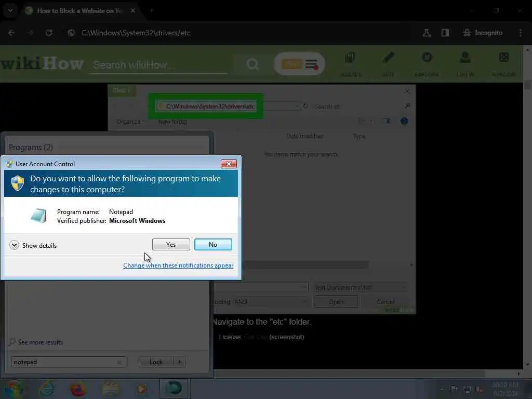Click the browser back arrow
Viewport: 532px width, 399px height.
click(x=11, y=33)
